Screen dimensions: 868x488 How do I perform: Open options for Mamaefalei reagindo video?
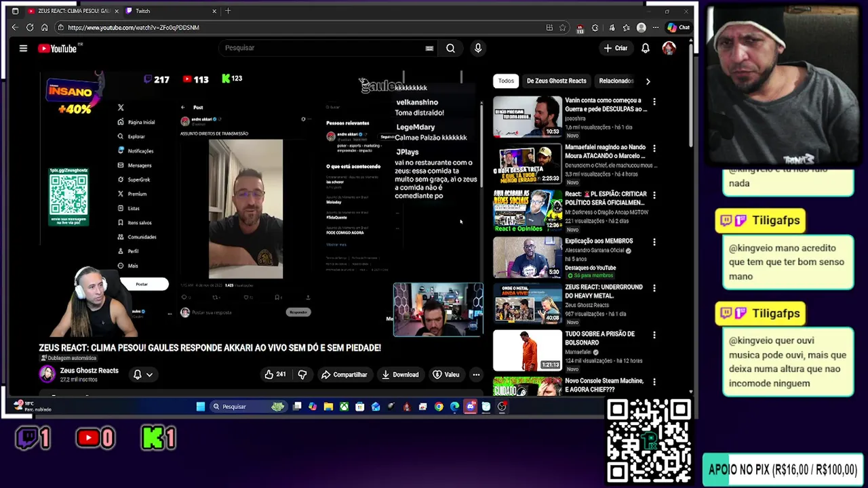point(654,148)
